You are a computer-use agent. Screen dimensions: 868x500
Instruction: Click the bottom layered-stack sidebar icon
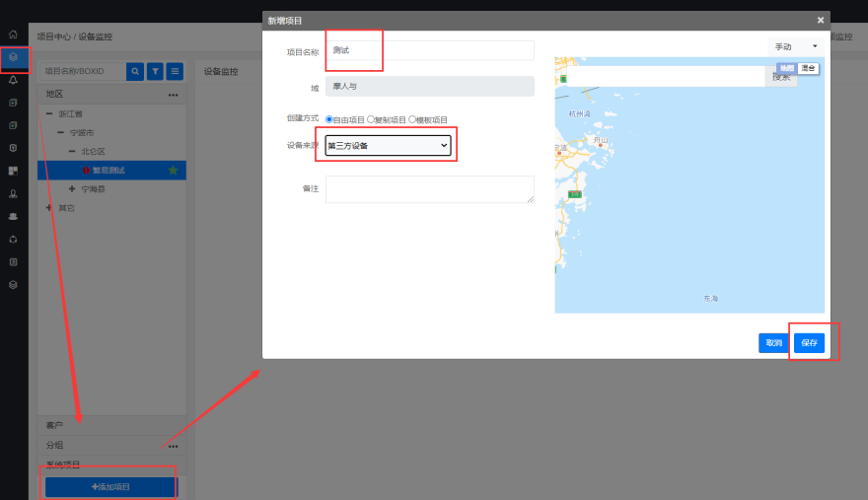(x=13, y=285)
